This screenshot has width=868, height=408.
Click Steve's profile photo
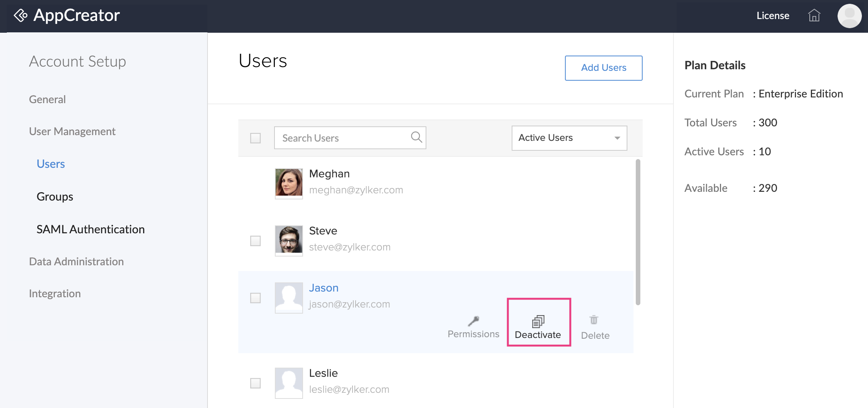pyautogui.click(x=289, y=240)
